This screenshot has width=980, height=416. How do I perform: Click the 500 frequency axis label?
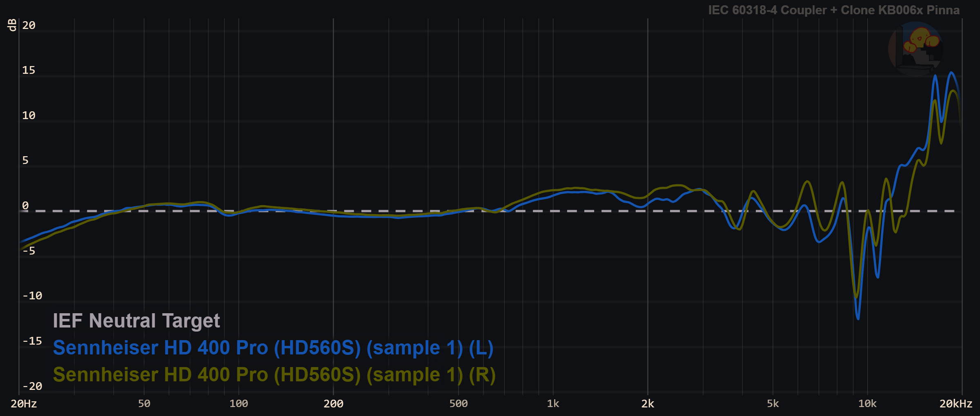(458, 404)
